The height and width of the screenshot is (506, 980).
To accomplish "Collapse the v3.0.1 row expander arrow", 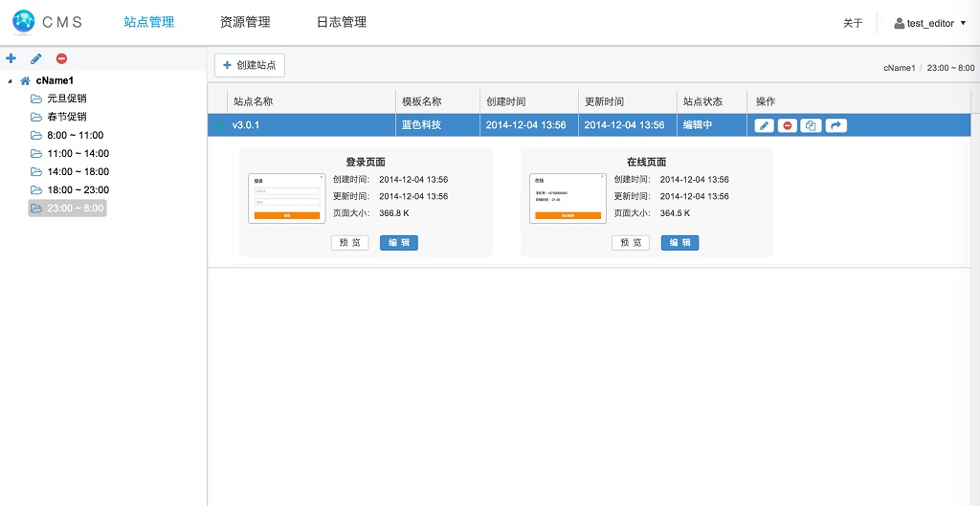I will coord(219,125).
